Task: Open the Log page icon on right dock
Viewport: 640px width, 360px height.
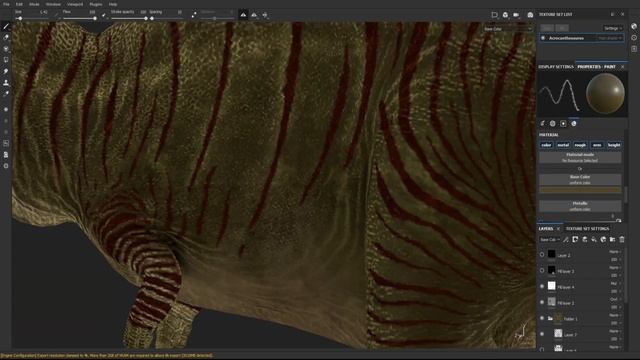Action: click(x=634, y=49)
